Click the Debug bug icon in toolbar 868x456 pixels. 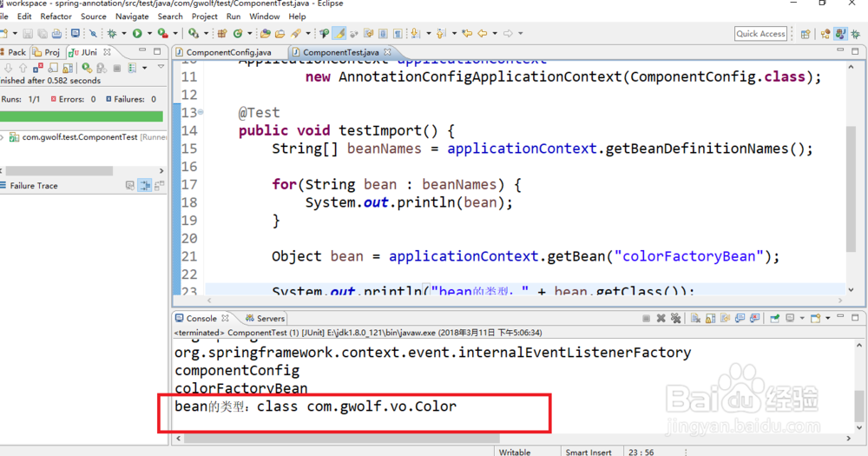click(112, 34)
